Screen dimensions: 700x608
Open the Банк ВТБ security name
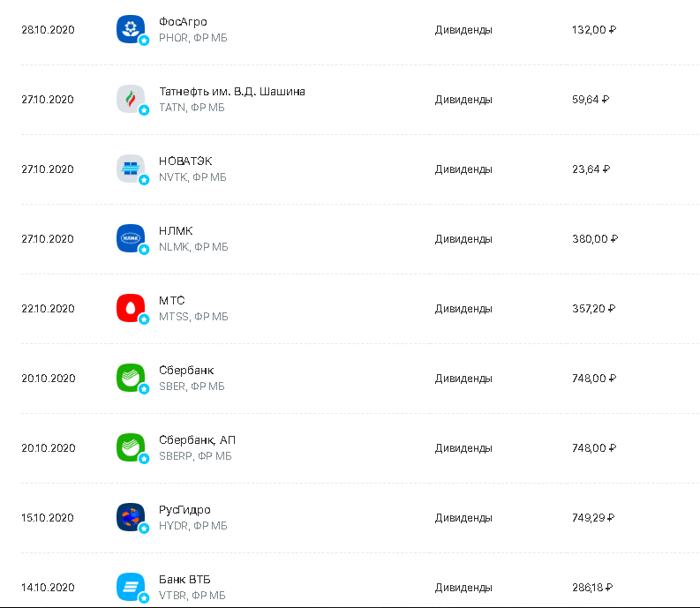[x=184, y=580]
